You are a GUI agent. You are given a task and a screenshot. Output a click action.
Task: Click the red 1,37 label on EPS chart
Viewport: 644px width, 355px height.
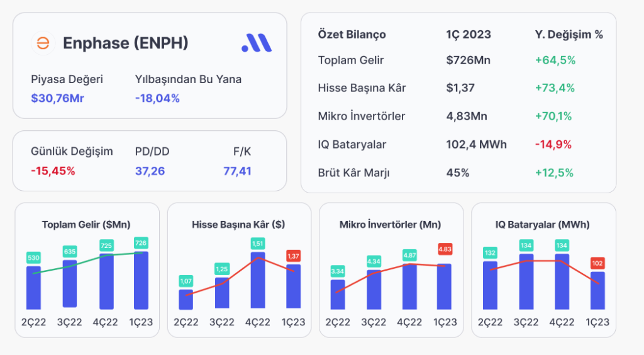[293, 256]
